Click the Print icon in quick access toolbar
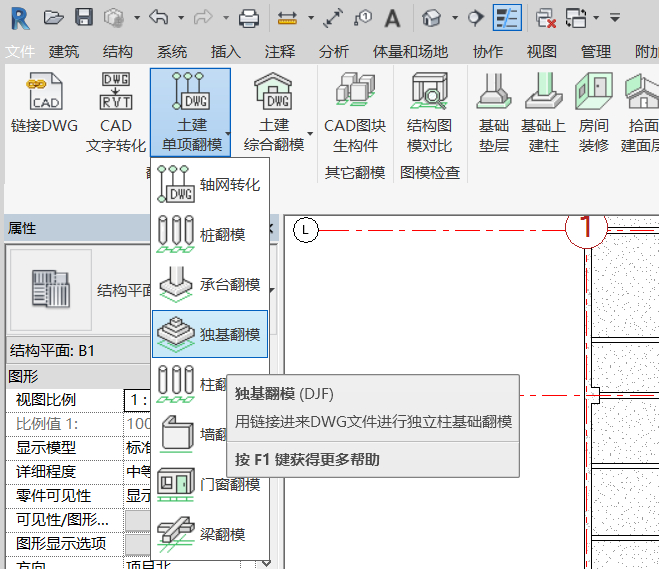This screenshot has height=569, width=659. tap(249, 18)
